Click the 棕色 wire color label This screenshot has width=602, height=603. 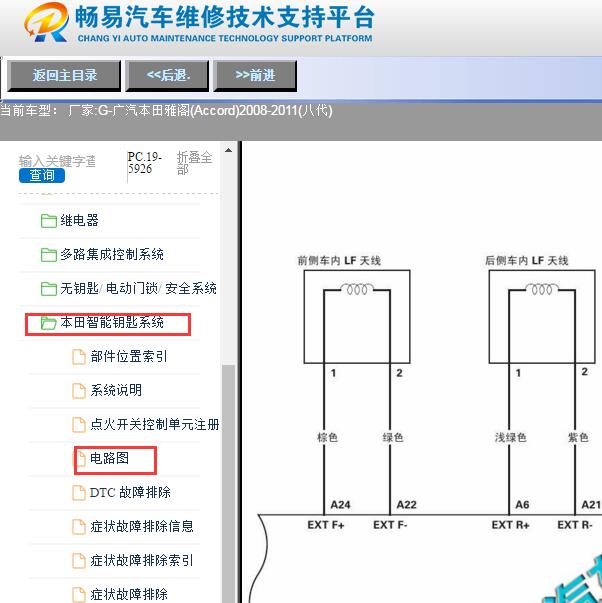point(327,437)
